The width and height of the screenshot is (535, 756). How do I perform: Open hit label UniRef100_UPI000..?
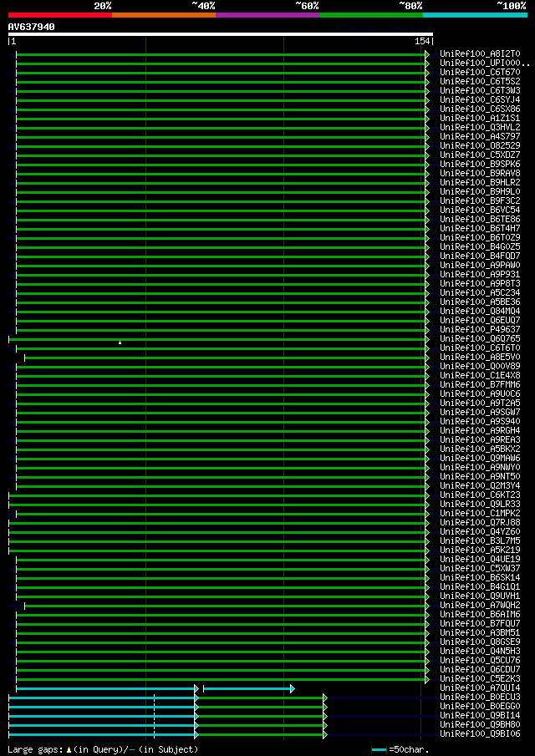point(485,63)
